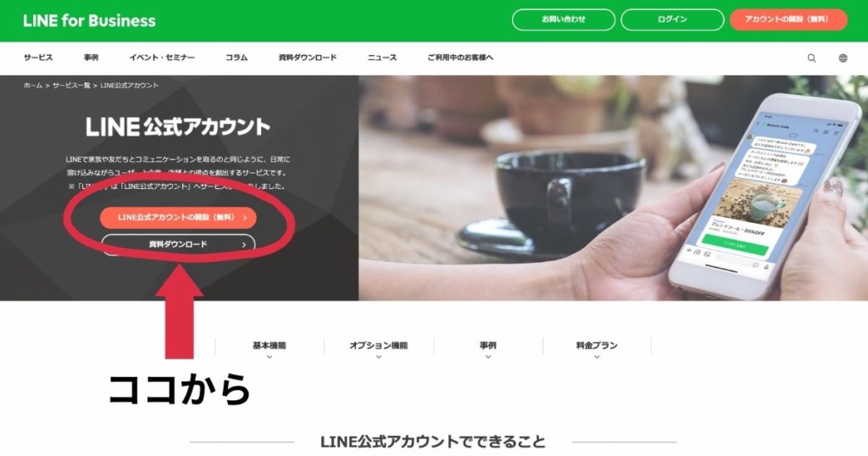Screen dimensions: 868x456
Task: Go to the ニュース menu item
Action: coord(382,58)
